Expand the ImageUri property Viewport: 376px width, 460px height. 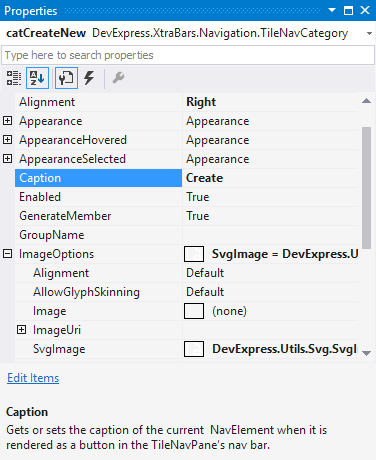coord(21,330)
